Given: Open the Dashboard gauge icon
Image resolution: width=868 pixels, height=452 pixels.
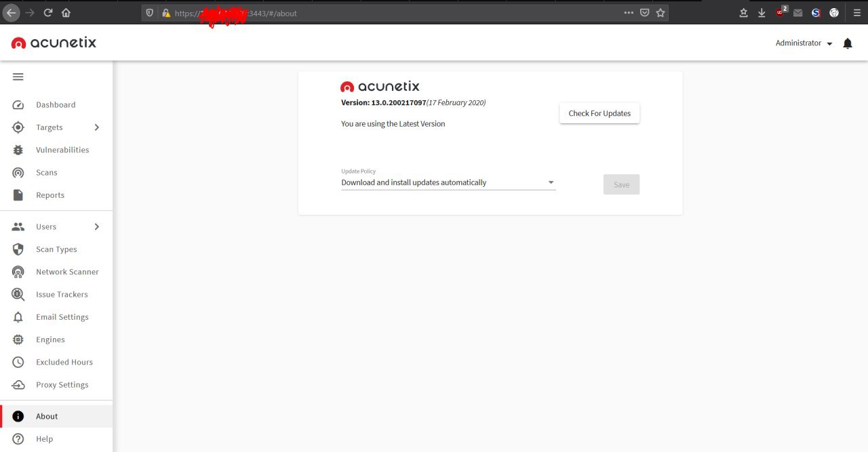Looking at the screenshot, I should click(x=18, y=105).
